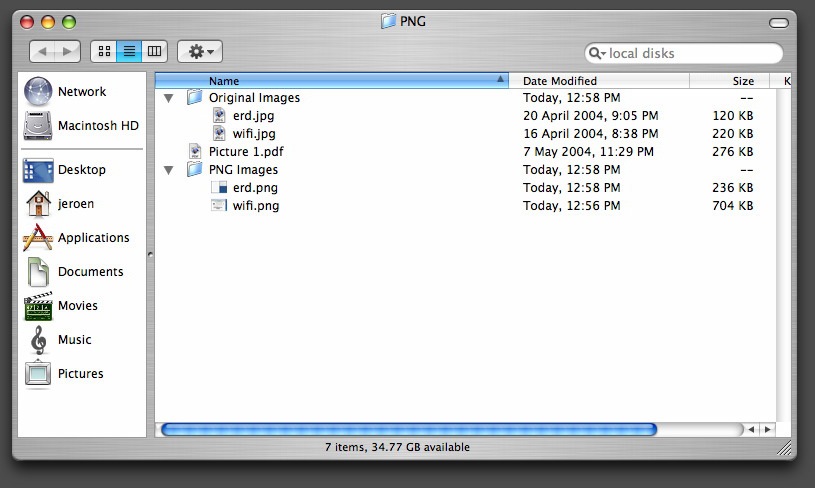Click the sidebar divider handle dot
Screen dimensions: 815x488
pos(151,255)
